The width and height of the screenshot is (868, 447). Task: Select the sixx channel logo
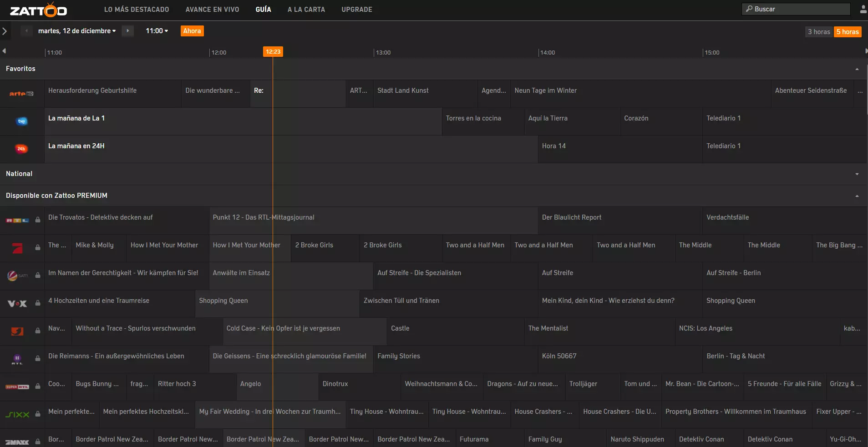pyautogui.click(x=17, y=415)
